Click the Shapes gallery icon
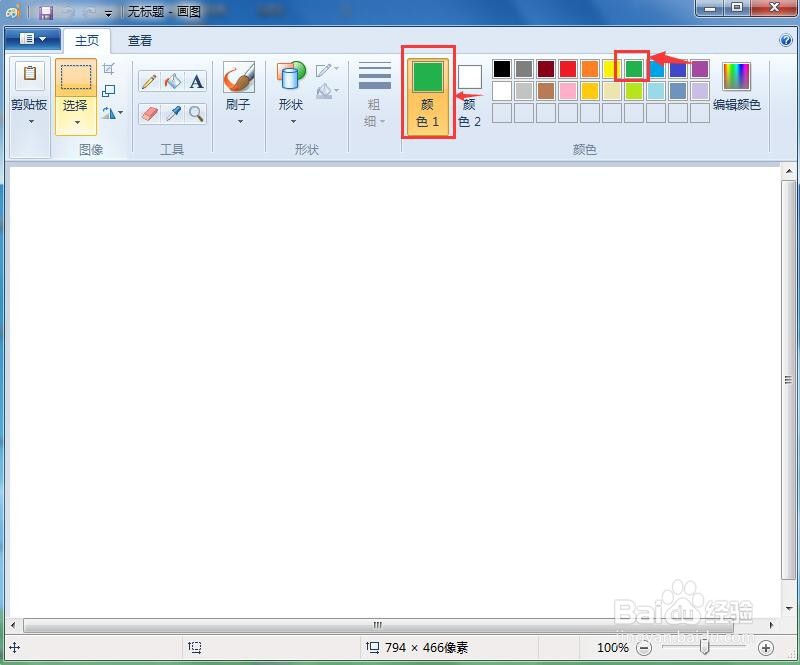 pyautogui.click(x=291, y=77)
